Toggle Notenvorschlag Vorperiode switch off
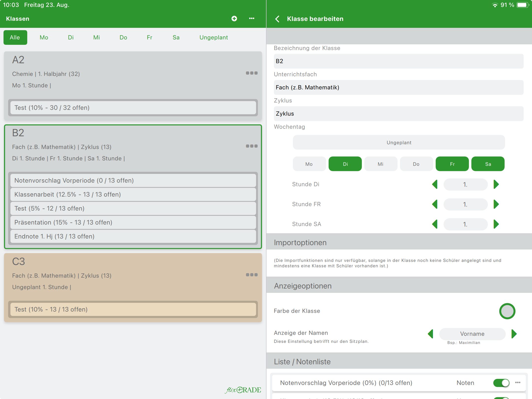Viewport: 532px width, 399px height. pos(501,383)
